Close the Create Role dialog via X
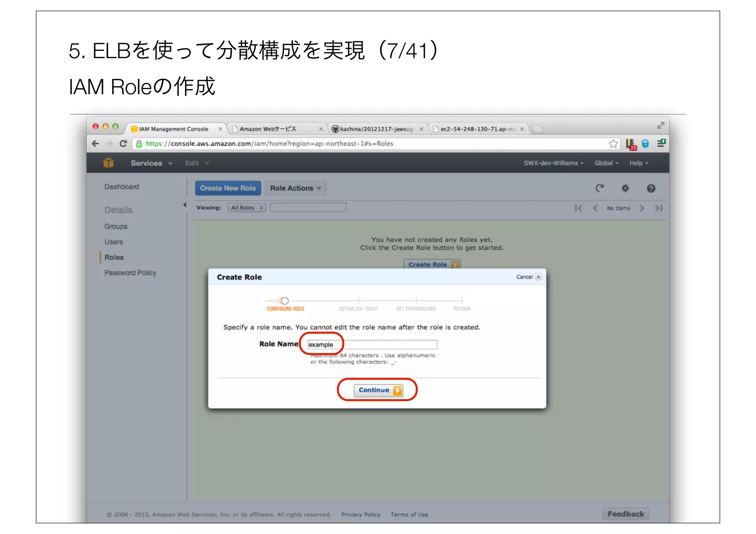This screenshot has width=756, height=534. (x=539, y=277)
